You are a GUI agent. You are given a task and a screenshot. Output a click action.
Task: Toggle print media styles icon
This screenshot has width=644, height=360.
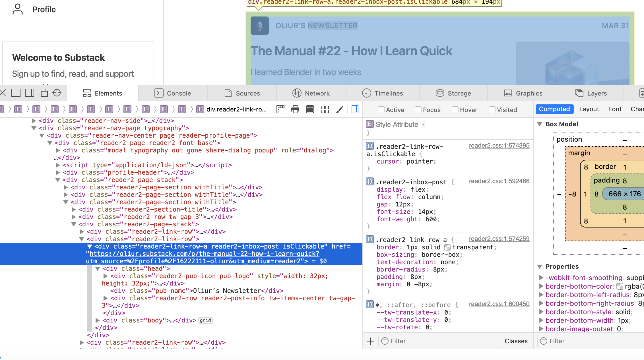click(x=295, y=109)
